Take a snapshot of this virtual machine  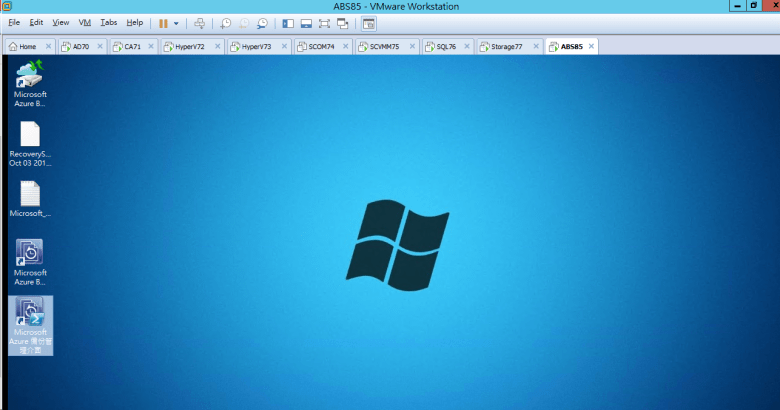(x=226, y=22)
